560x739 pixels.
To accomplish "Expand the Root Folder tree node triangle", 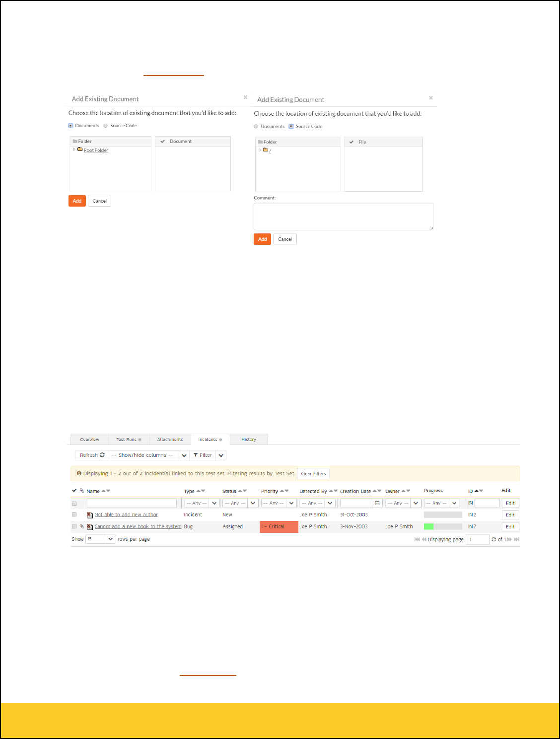I will tap(74, 149).
